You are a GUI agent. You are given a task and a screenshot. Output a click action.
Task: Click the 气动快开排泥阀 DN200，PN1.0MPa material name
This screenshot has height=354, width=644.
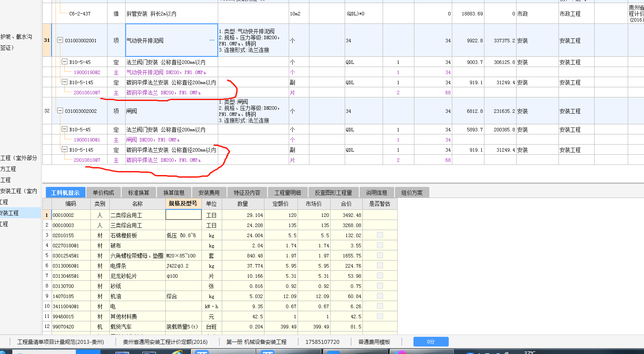166,72
